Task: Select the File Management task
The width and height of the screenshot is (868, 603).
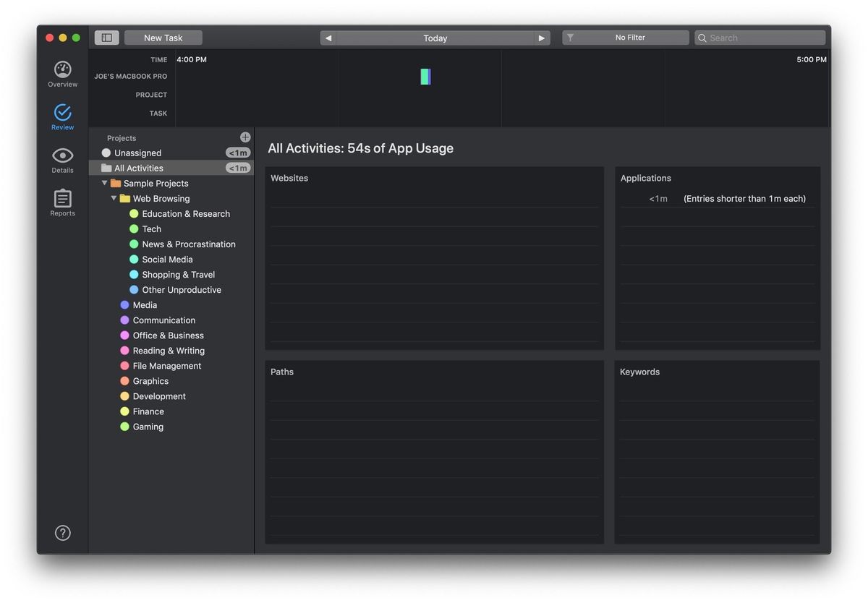Action: coord(167,365)
